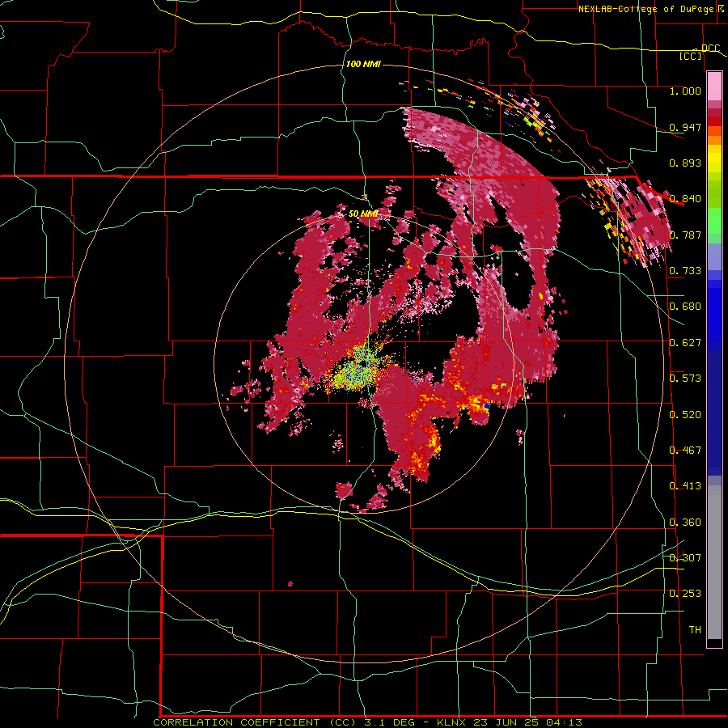Click the 0.573 scale value

point(685,378)
